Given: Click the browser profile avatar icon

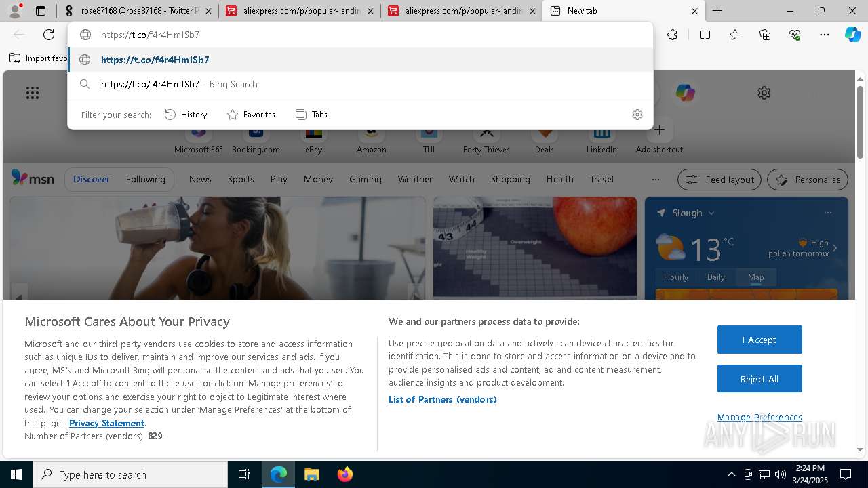Looking at the screenshot, I should coord(15,10).
